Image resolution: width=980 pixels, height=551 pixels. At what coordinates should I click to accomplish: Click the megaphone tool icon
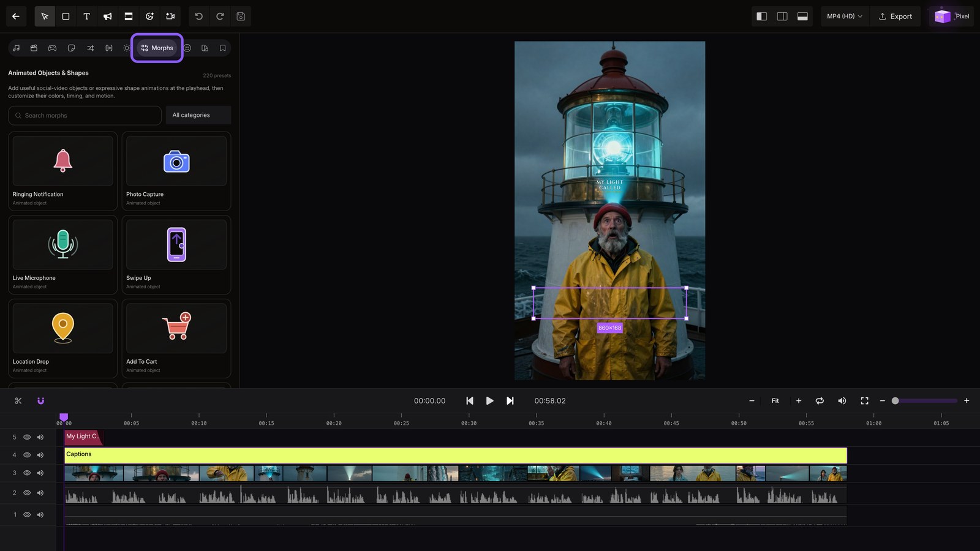(x=107, y=17)
